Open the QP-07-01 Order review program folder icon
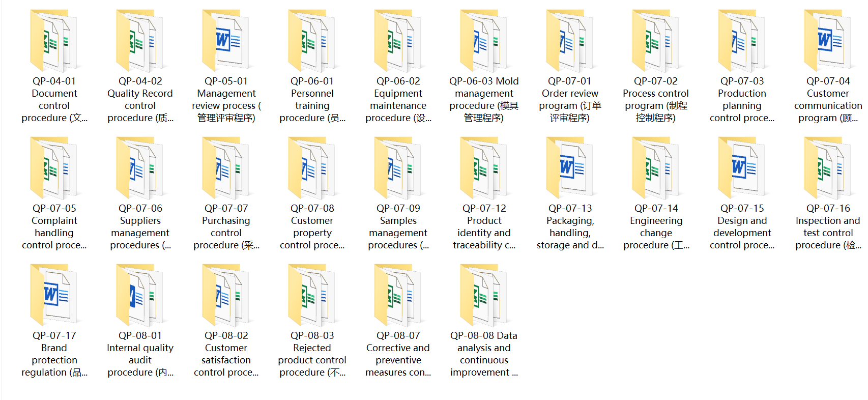The height and width of the screenshot is (400, 868). coord(570,41)
